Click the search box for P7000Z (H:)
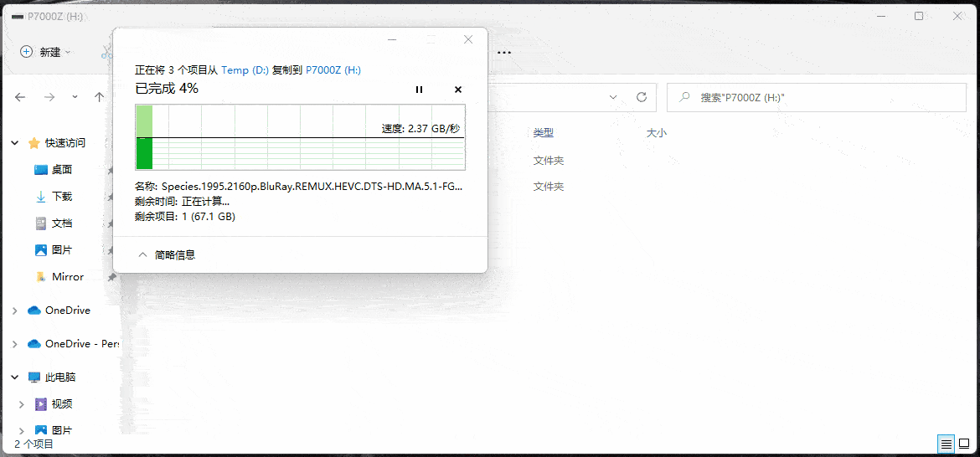The height and width of the screenshot is (457, 980). pos(817,97)
